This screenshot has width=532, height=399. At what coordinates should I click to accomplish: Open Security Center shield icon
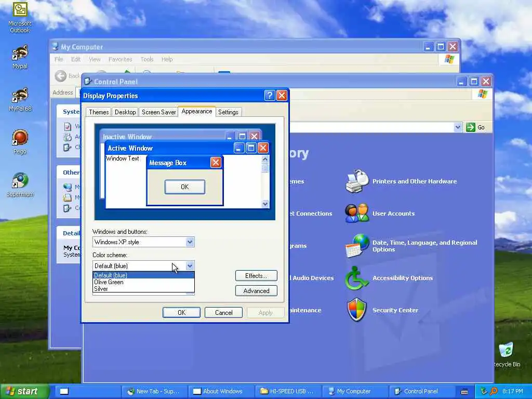tap(356, 310)
